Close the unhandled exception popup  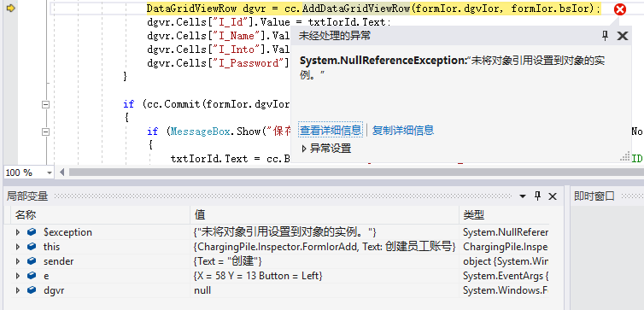[x=623, y=36]
